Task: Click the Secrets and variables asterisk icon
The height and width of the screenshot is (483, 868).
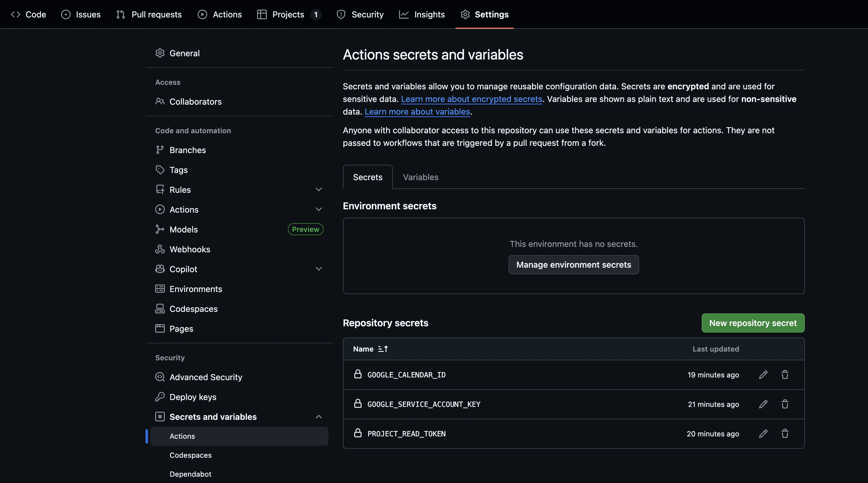Action: (x=160, y=417)
